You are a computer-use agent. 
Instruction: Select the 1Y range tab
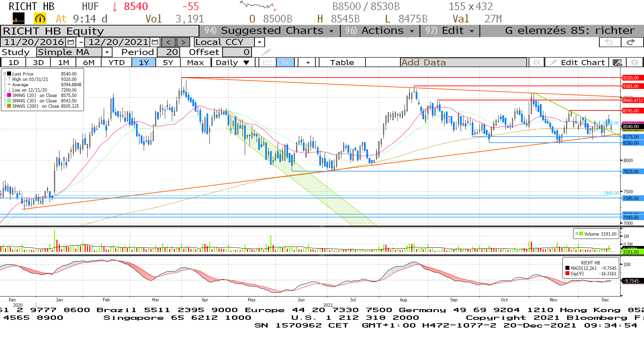coord(144,62)
